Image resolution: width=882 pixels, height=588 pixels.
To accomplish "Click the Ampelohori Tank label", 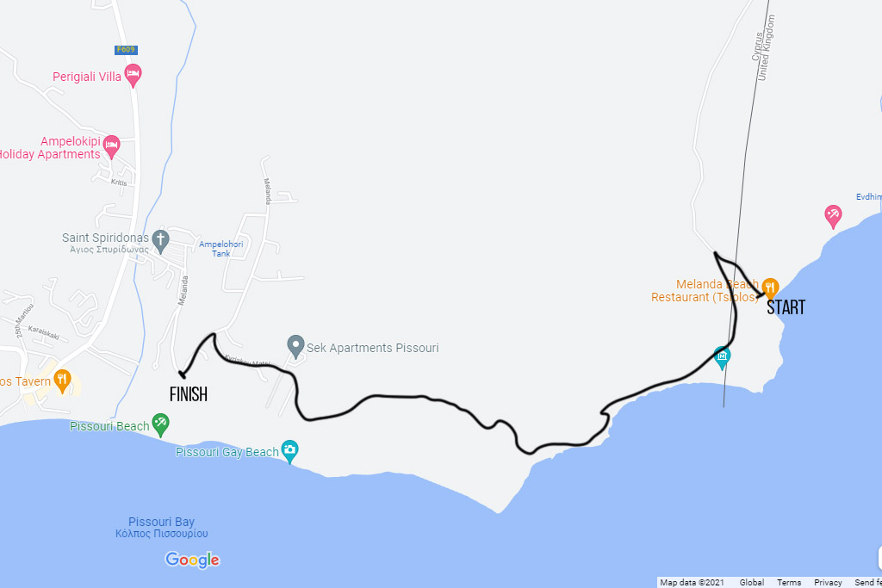I will point(221,249).
